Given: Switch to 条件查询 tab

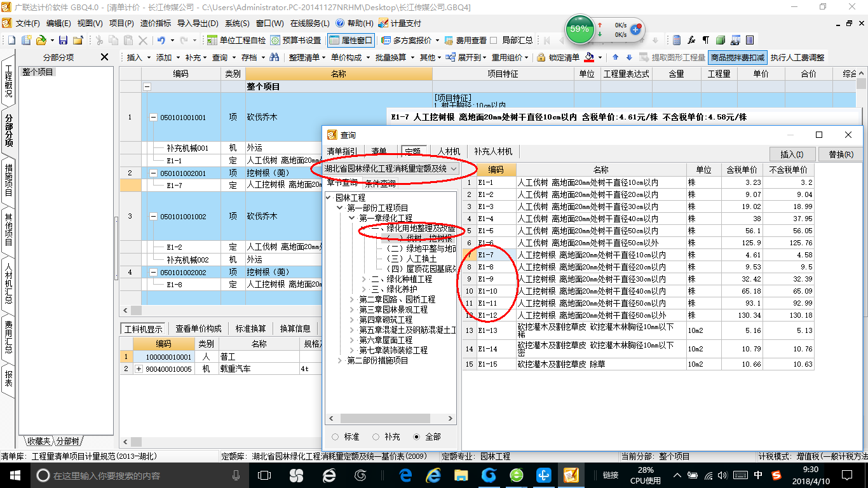Looking at the screenshot, I should pos(380,184).
